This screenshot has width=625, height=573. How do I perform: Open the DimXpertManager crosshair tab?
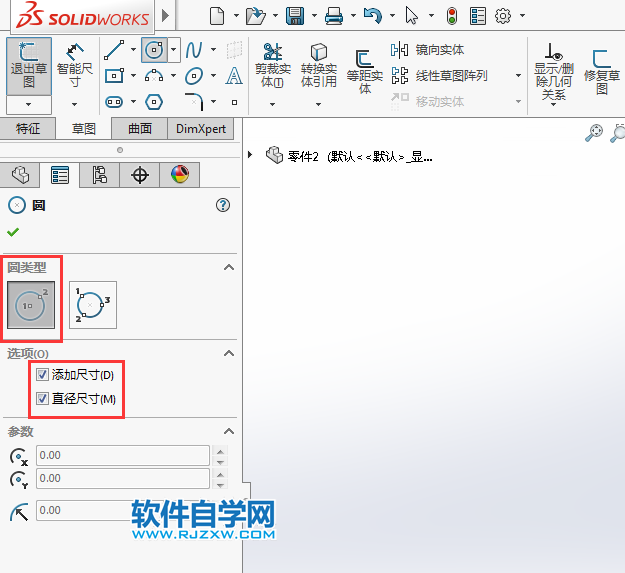[140, 175]
